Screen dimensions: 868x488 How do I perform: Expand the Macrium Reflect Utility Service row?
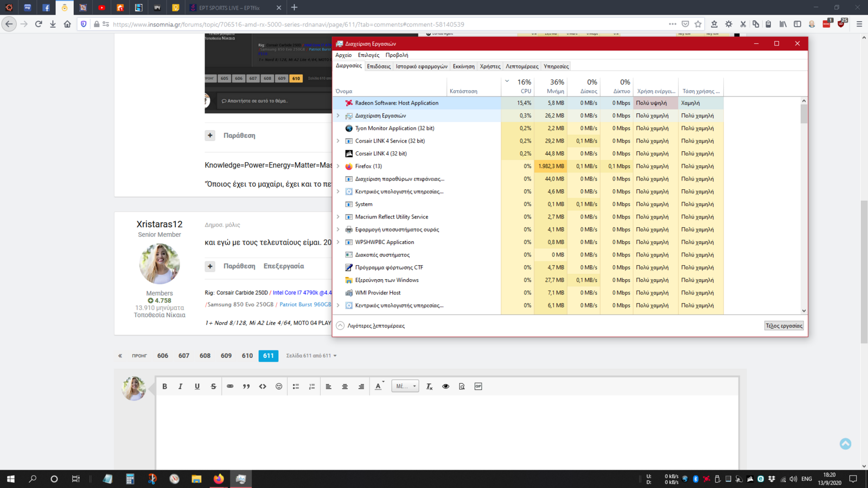click(338, 217)
